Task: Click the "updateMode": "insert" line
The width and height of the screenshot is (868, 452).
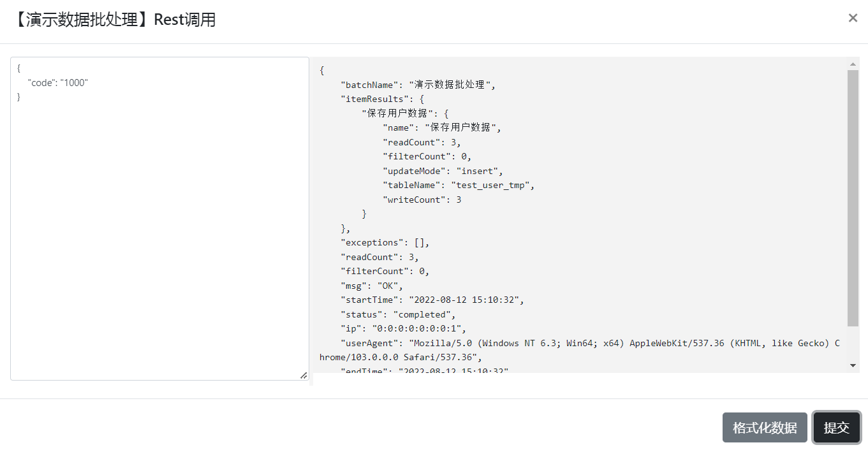Action: click(443, 171)
